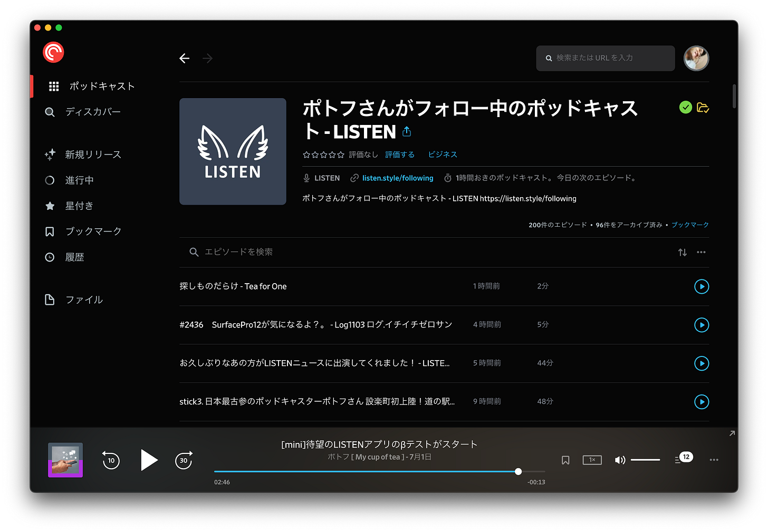Image resolution: width=768 pixels, height=532 pixels.
Task: Open the stick3. 日本最古参のポッドキャスター episode title
Action: pos(317,402)
